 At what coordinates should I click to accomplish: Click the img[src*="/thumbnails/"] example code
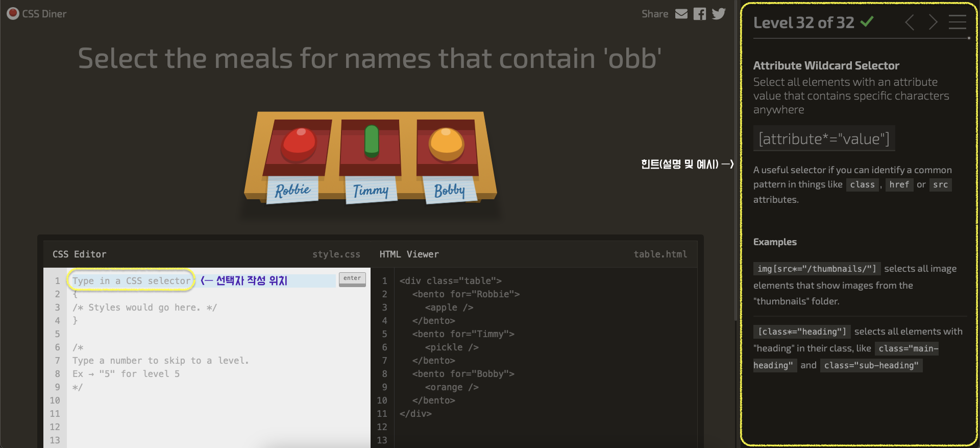[x=817, y=269]
